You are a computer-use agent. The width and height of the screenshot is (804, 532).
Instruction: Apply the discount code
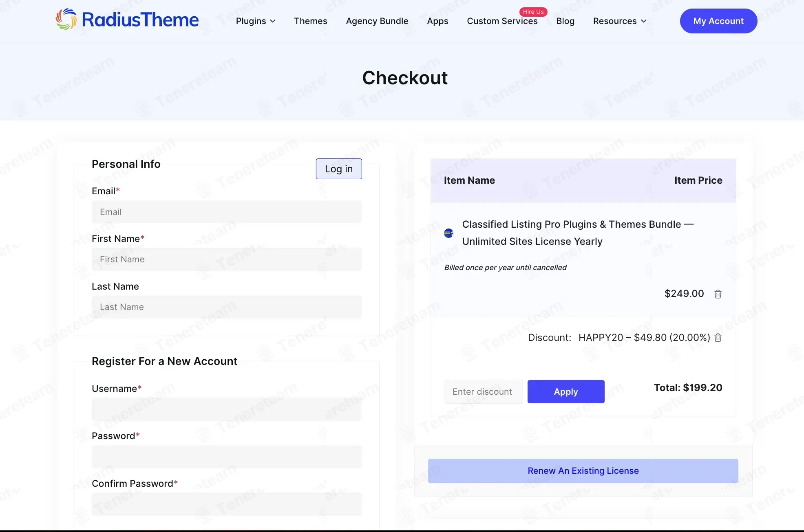pyautogui.click(x=566, y=391)
